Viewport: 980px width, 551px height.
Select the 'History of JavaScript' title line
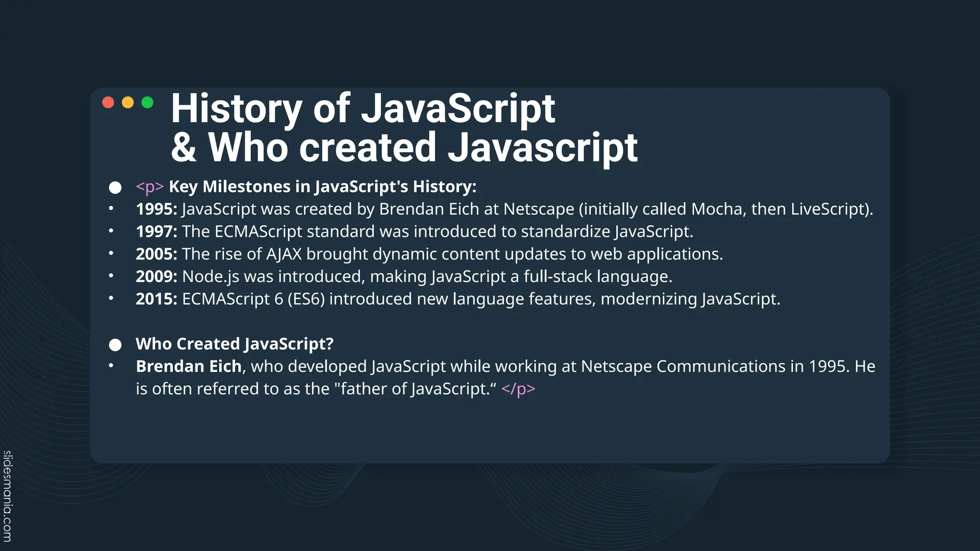[363, 109]
